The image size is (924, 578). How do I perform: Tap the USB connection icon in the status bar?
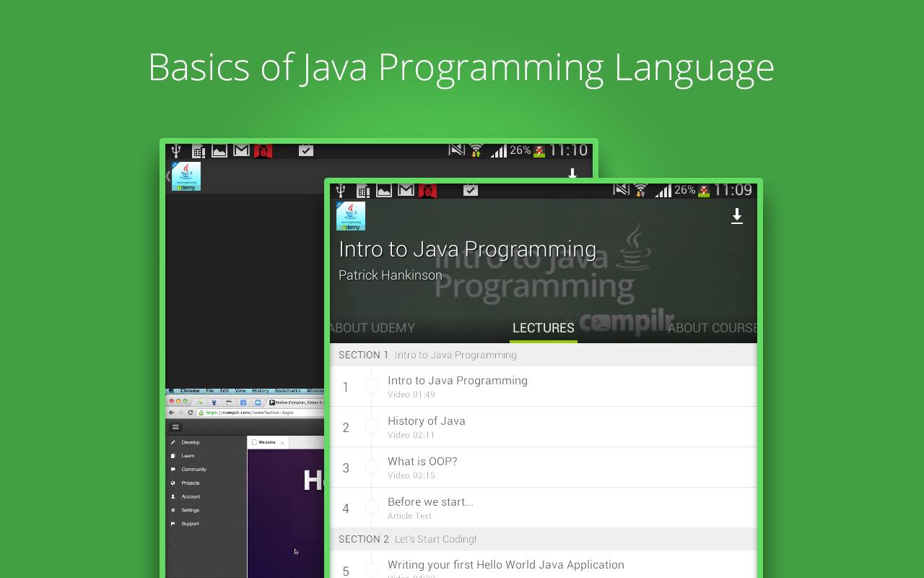point(339,190)
